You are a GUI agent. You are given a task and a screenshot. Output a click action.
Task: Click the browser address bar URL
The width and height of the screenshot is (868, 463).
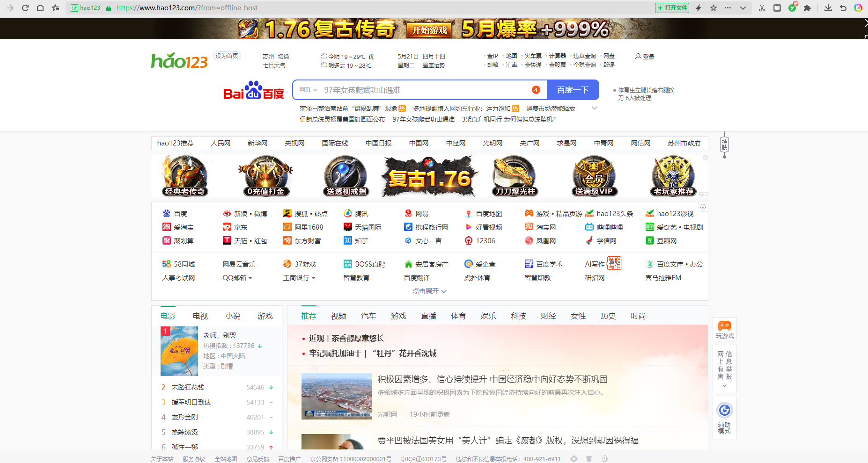[187, 8]
